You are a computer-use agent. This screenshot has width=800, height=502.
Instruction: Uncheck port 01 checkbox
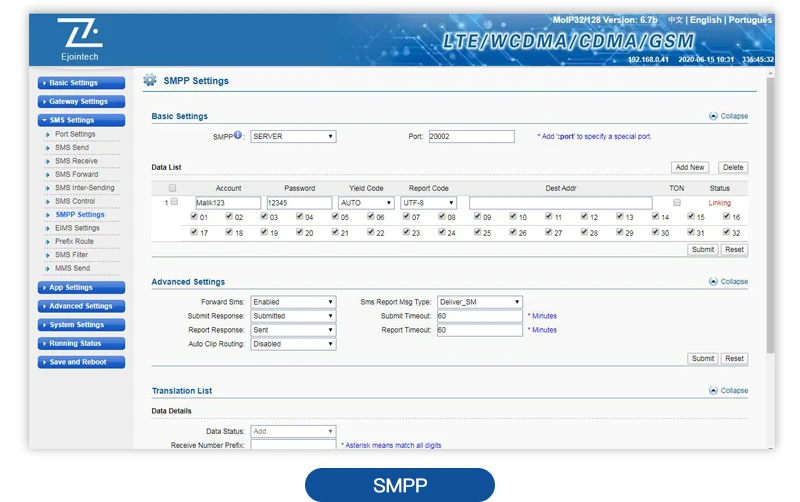[x=194, y=217]
